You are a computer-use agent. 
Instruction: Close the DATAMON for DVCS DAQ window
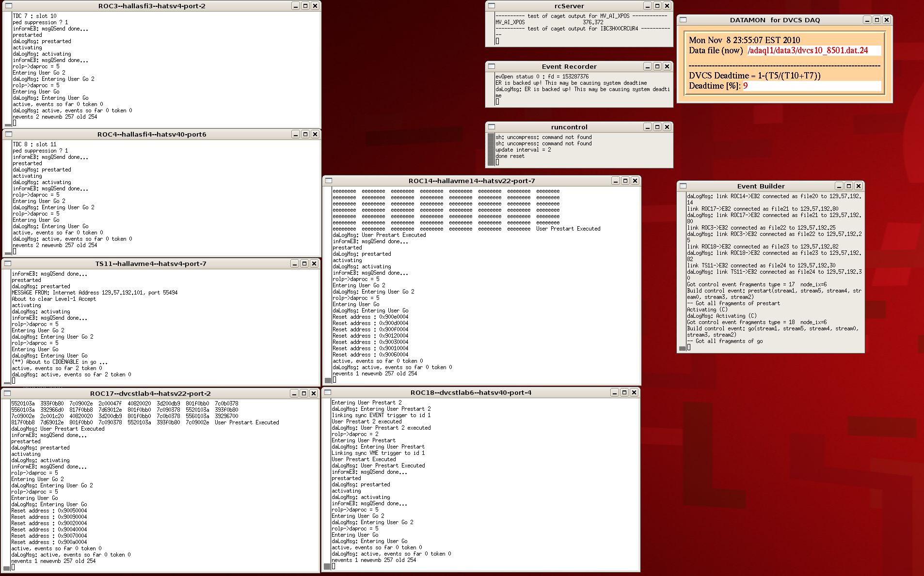point(887,20)
